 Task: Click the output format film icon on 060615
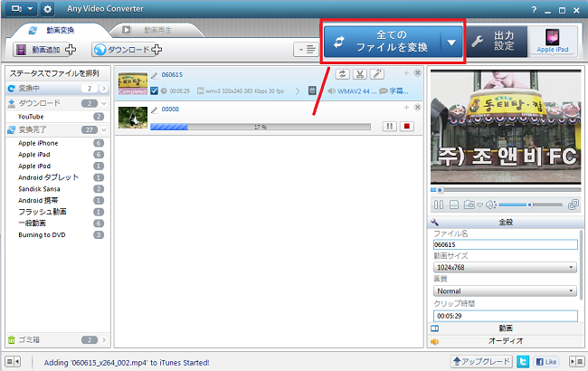[312, 90]
